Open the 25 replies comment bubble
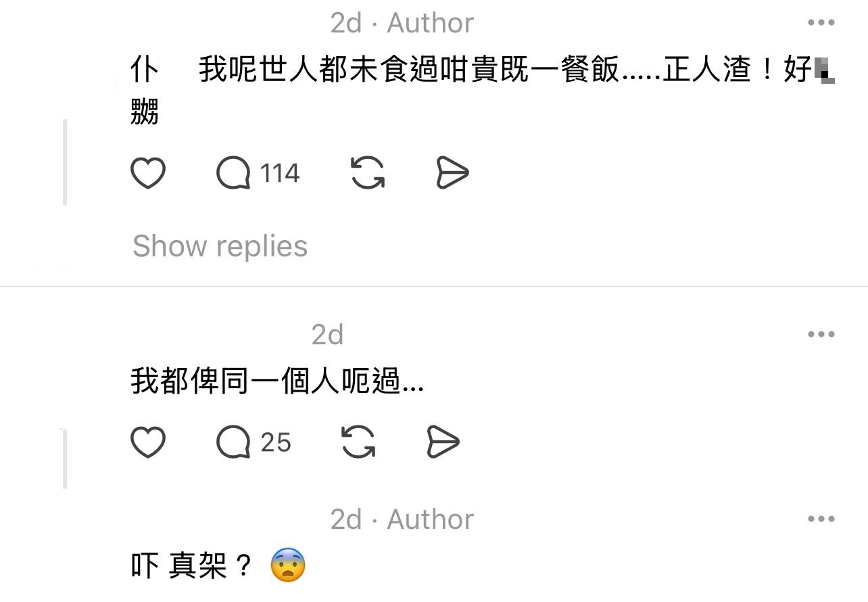868x602 pixels. tap(233, 442)
